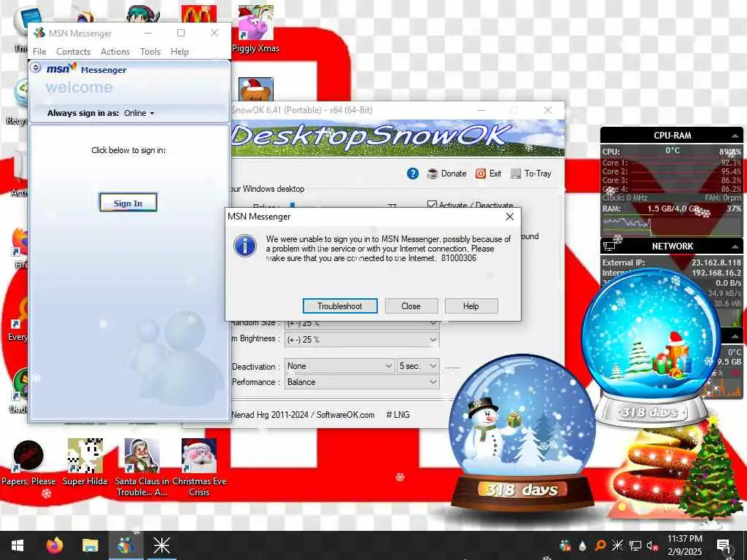Screen dimensions: 747x560
Task: Expand the Online sign-in status dropdown
Action: pos(139,113)
